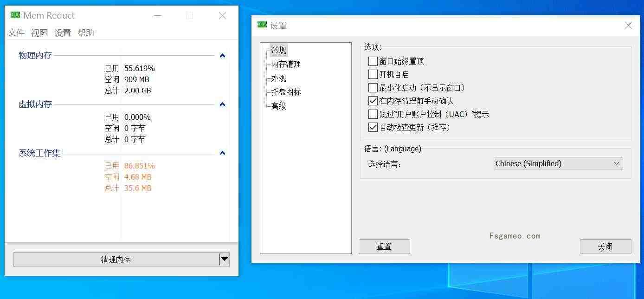The width and height of the screenshot is (644, 299).
Task: Open the 文件 menu in Mem Reduct
Action: click(16, 32)
